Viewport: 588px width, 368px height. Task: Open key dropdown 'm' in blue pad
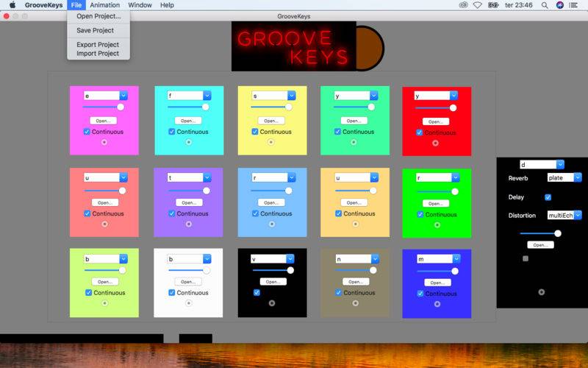[x=456, y=259]
